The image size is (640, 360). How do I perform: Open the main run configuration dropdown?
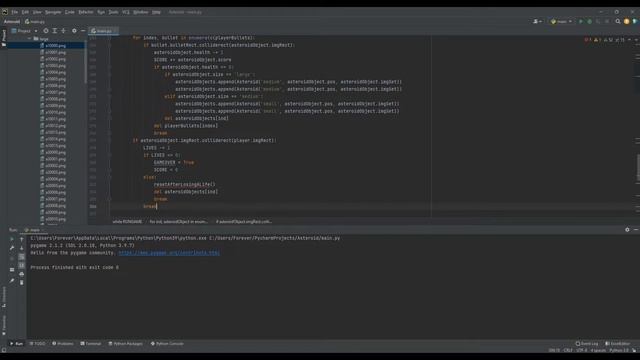(561, 21)
